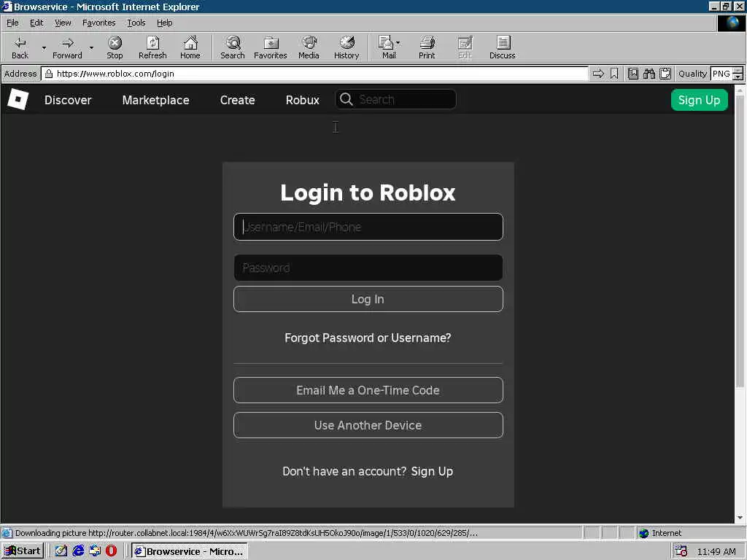Open the Tools menu

point(136,23)
